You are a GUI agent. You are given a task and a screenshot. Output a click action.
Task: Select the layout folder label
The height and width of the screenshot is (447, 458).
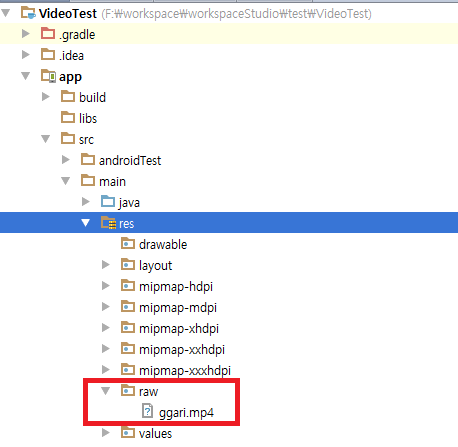click(x=155, y=266)
